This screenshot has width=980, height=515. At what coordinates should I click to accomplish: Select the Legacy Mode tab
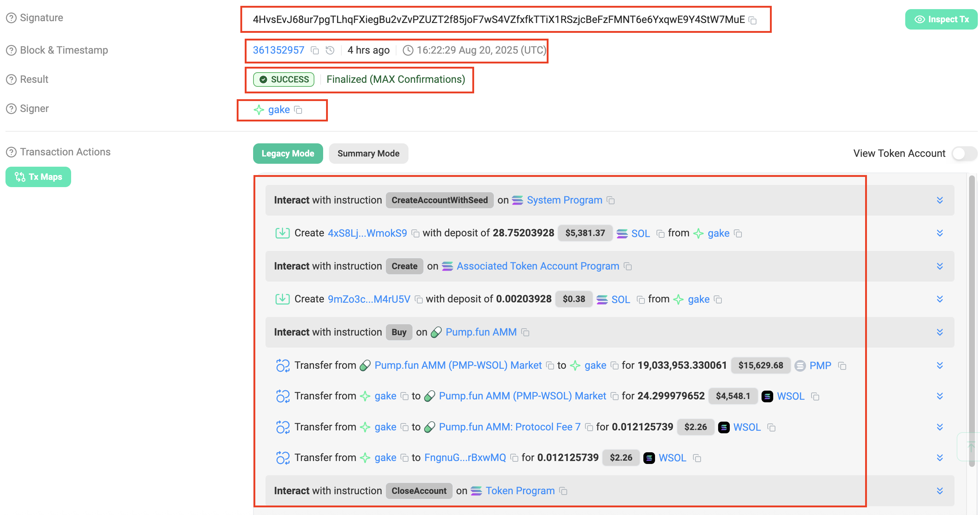[288, 154]
